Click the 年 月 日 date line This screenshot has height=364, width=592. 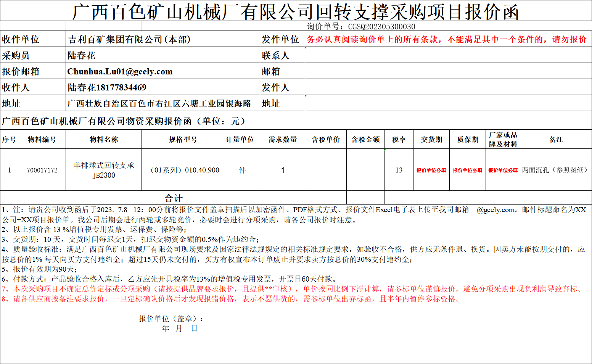(180, 329)
